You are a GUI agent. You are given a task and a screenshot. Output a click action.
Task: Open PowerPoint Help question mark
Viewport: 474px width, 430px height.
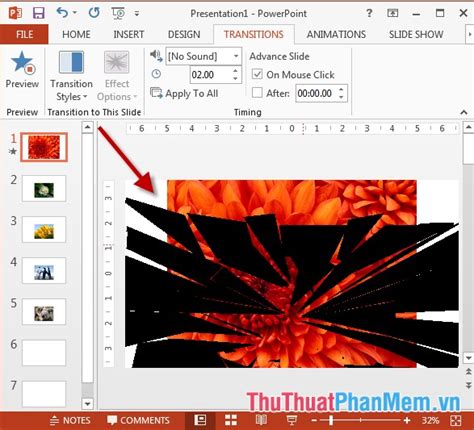click(369, 13)
